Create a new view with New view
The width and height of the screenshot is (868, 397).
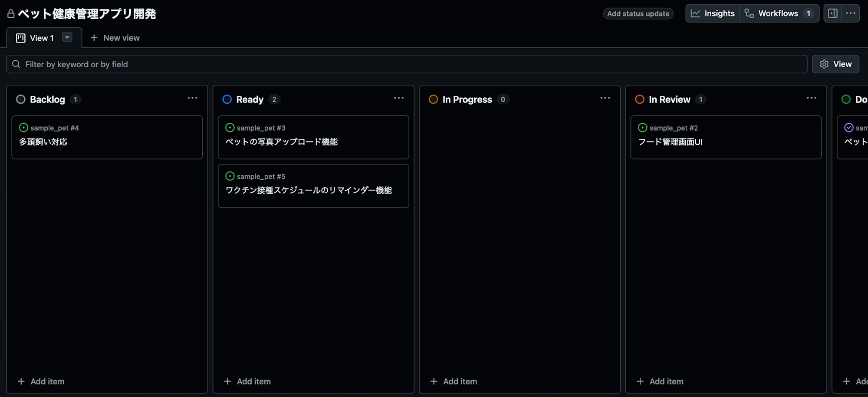(115, 38)
